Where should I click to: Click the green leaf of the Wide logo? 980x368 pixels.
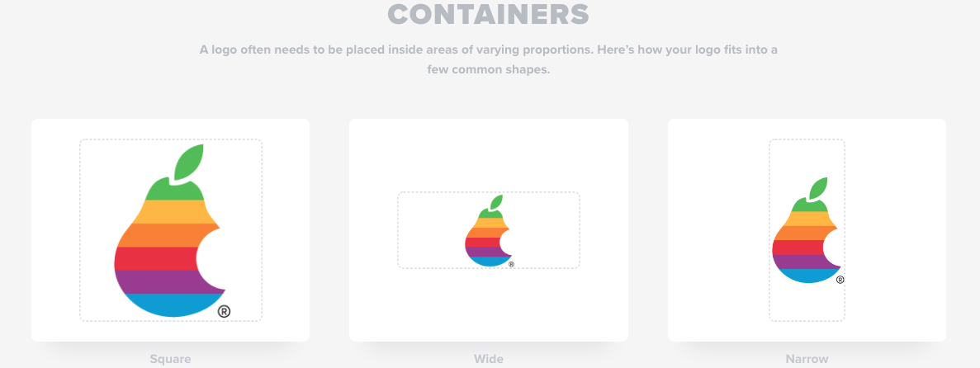tap(495, 202)
